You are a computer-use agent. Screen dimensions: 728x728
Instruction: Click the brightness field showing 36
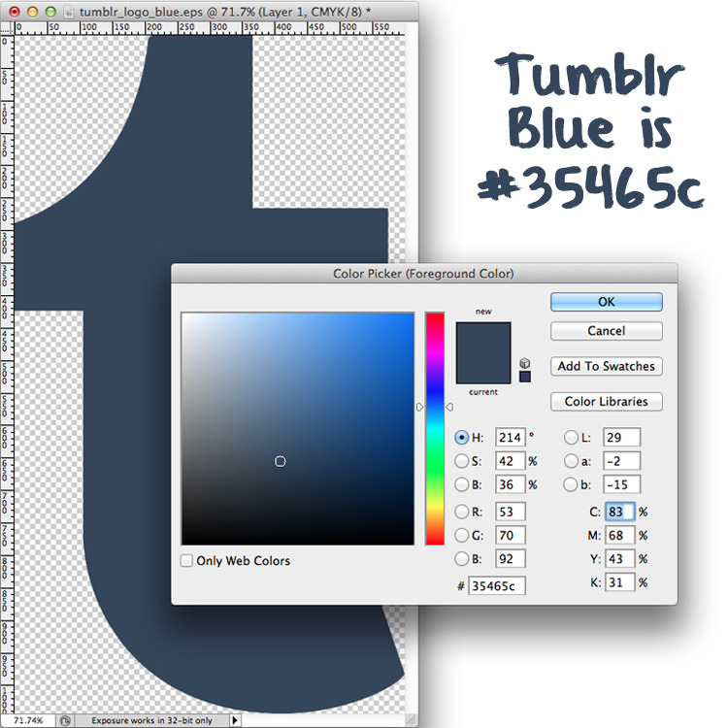point(510,484)
